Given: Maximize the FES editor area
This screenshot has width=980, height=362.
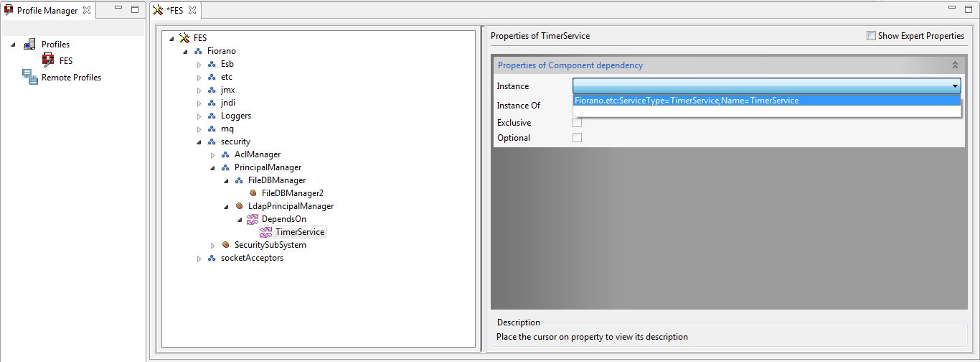Looking at the screenshot, I should coord(969,9).
